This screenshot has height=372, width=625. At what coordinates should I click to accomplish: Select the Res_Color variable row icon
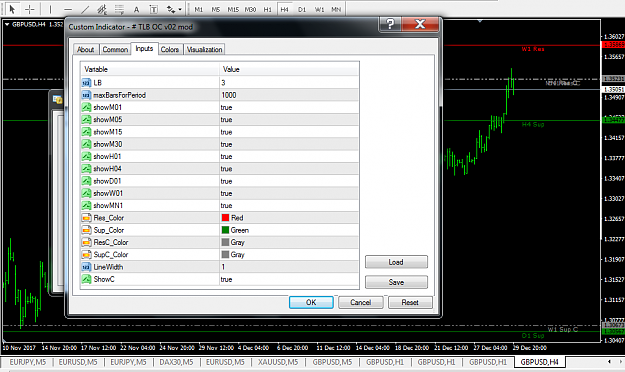(86, 218)
